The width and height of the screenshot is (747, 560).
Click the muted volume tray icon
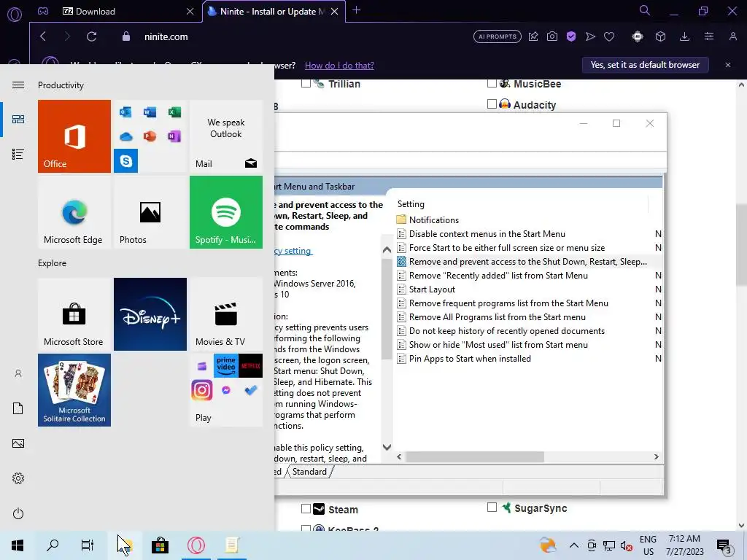626,545
